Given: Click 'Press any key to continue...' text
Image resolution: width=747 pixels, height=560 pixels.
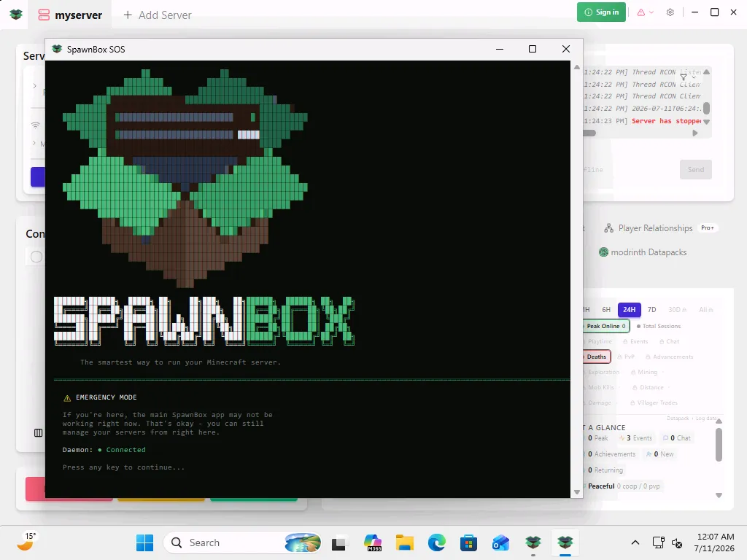Looking at the screenshot, I should click(x=123, y=467).
